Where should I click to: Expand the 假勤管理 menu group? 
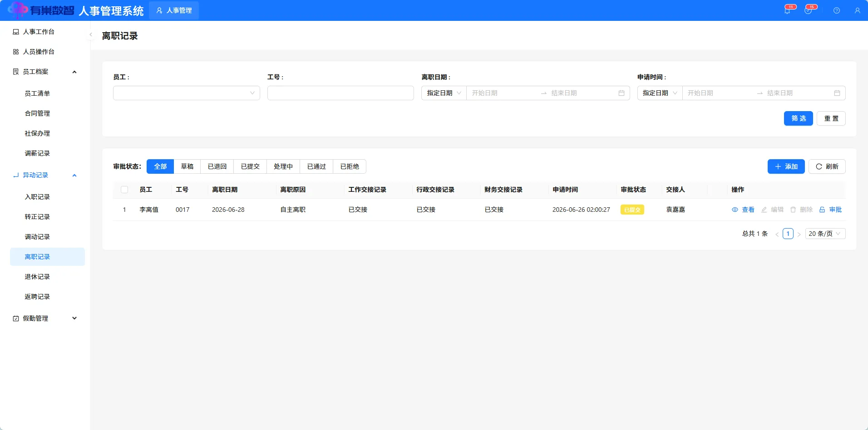[45, 318]
